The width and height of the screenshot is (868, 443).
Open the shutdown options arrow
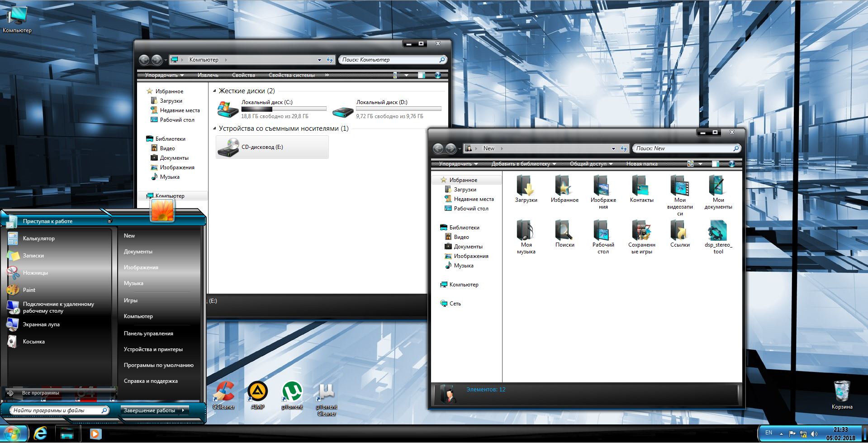tap(183, 410)
